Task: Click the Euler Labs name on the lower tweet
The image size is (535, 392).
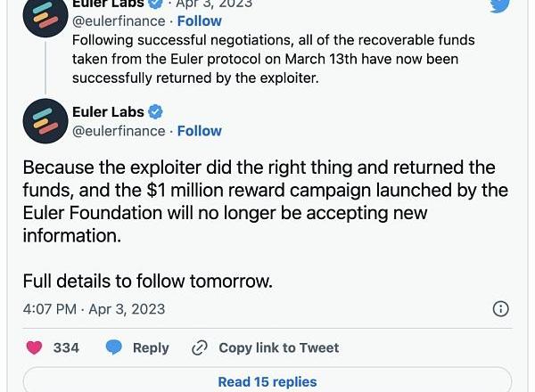Action: (108, 112)
